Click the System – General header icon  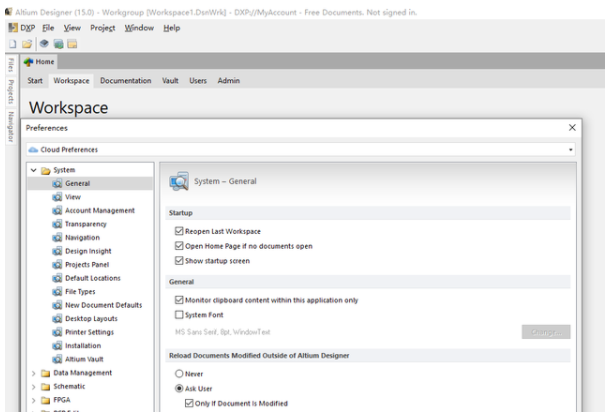(179, 182)
